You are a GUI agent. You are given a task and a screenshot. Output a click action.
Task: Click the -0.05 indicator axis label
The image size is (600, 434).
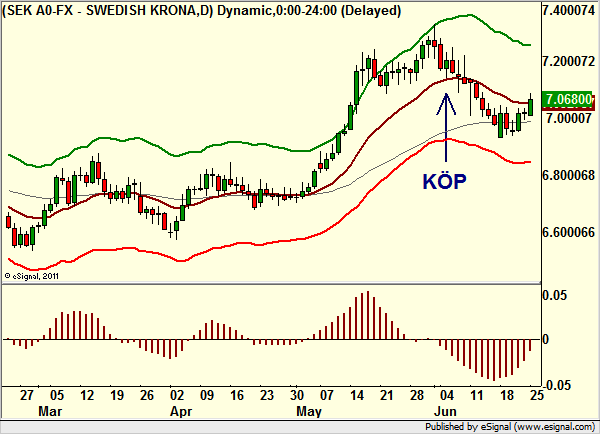(x=555, y=385)
